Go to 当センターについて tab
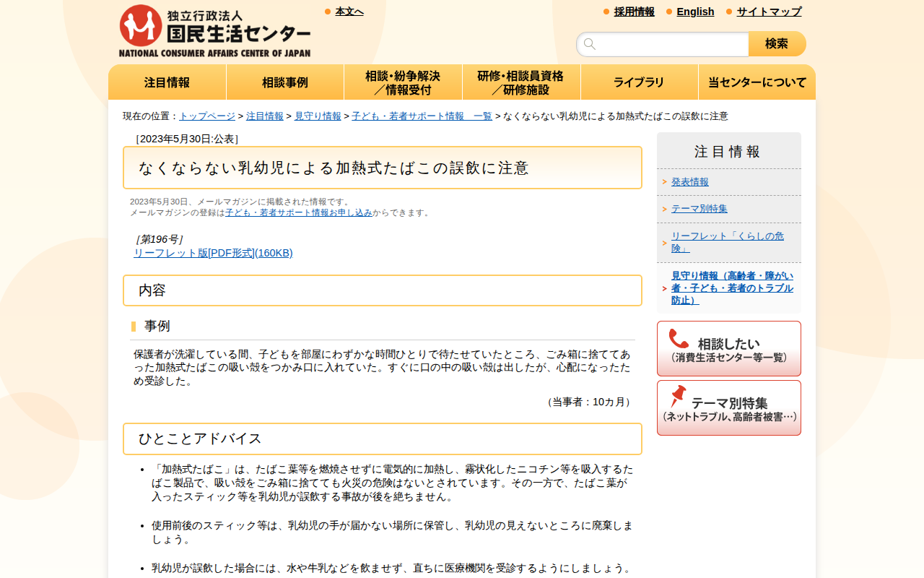Image resolution: width=924 pixels, height=578 pixels. (757, 82)
